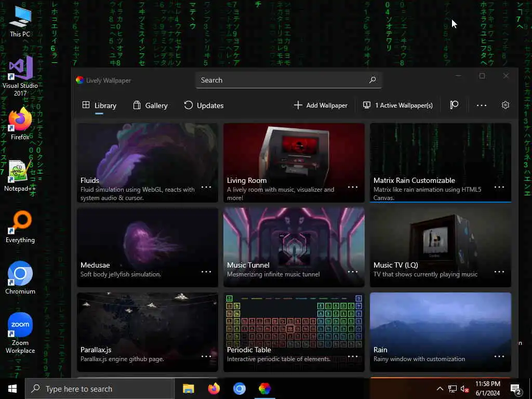Select the Parallax.js wallpaper thumbnail
The width and height of the screenshot is (532, 399).
coord(148,332)
